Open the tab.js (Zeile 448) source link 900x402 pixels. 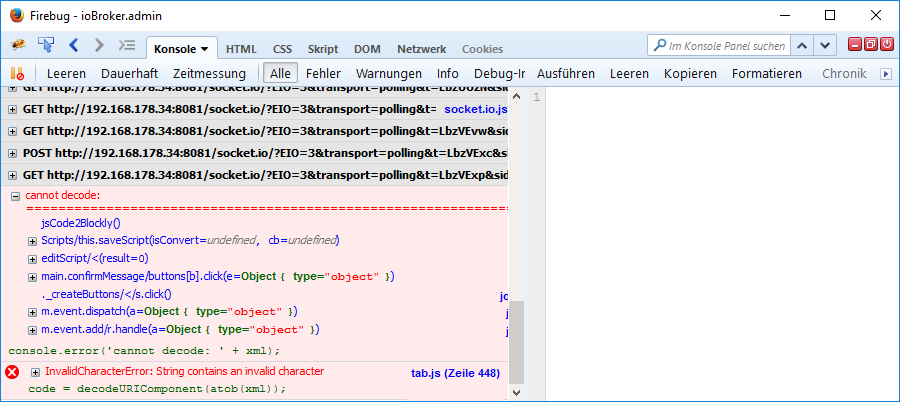pos(456,373)
